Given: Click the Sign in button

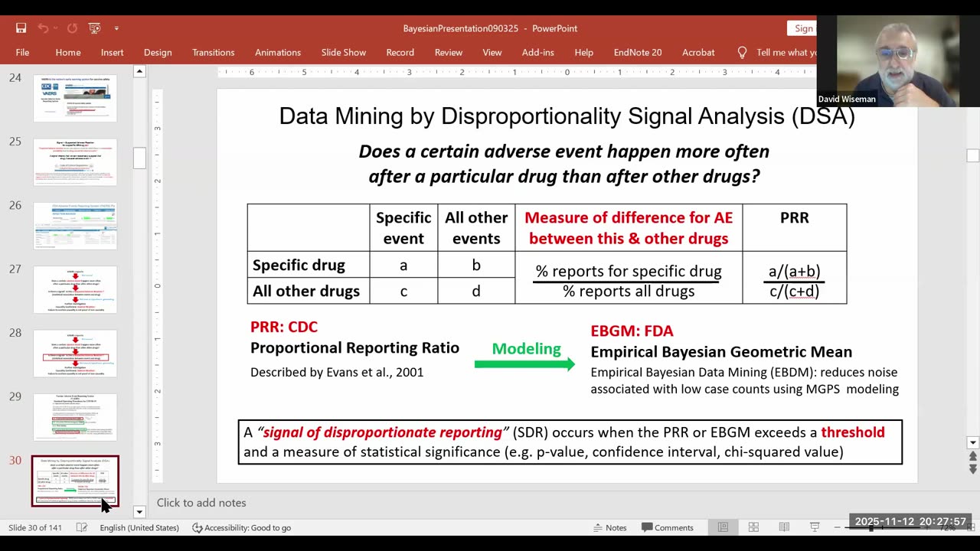Looking at the screenshot, I should [x=802, y=28].
